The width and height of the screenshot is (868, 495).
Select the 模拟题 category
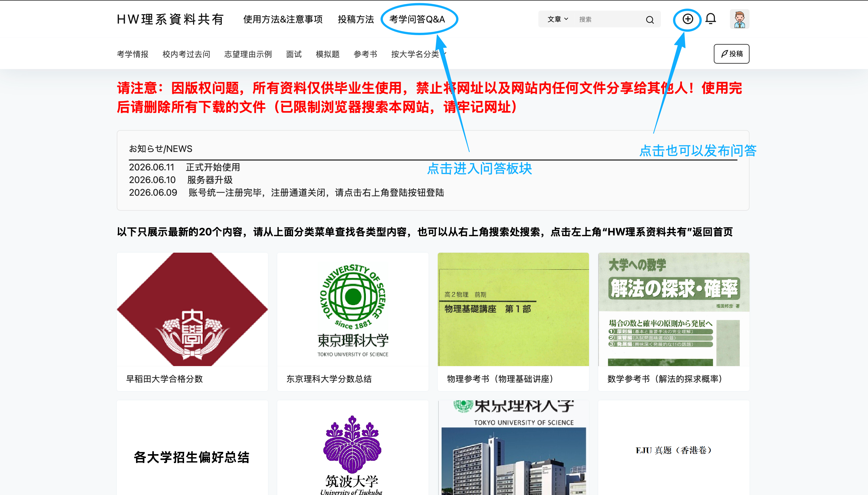pos(328,54)
